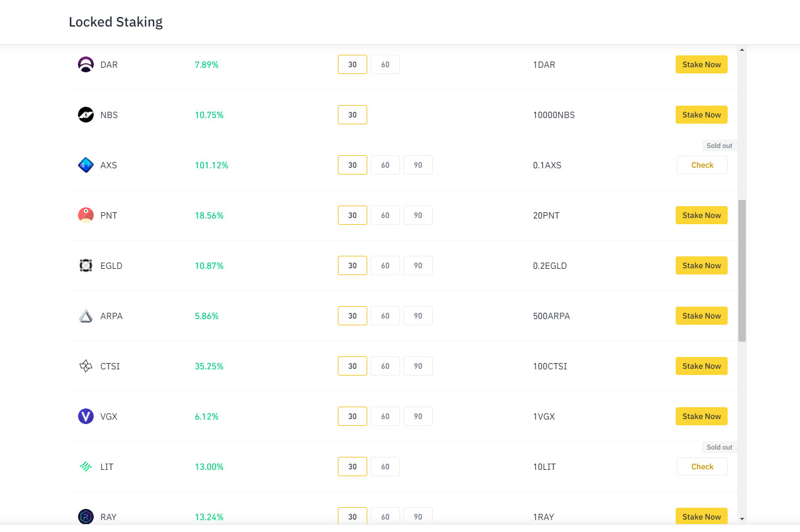Stake Now for VGX

[x=702, y=416]
